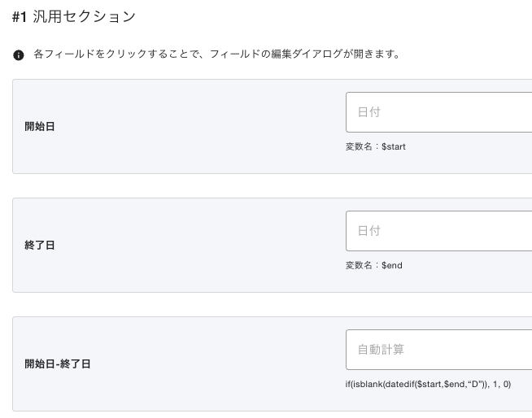Click the 変数名：$start text

(x=376, y=146)
